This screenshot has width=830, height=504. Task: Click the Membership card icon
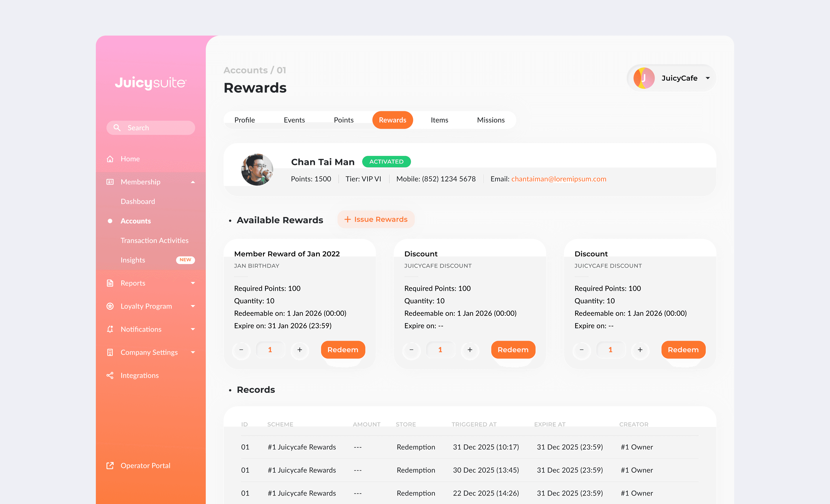click(110, 182)
